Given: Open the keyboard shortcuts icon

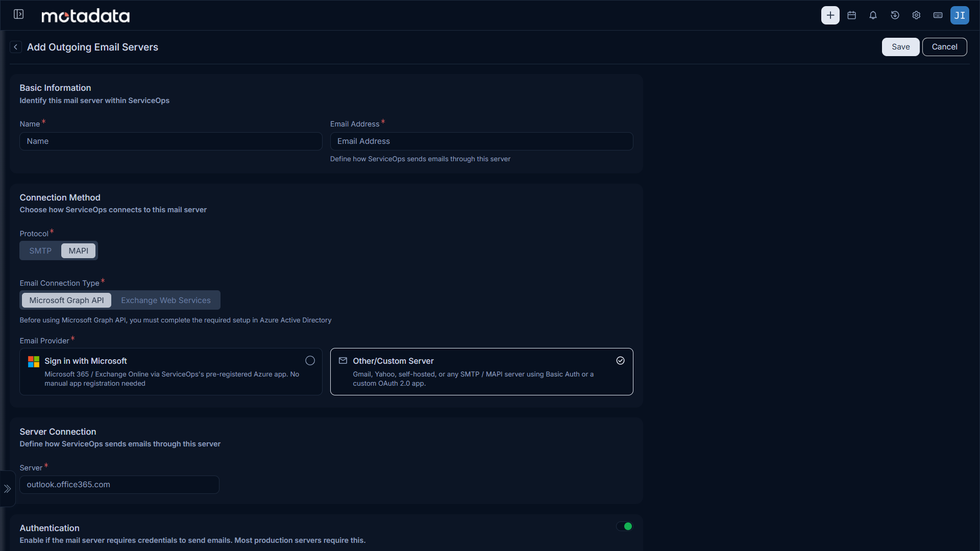Looking at the screenshot, I should (938, 15).
